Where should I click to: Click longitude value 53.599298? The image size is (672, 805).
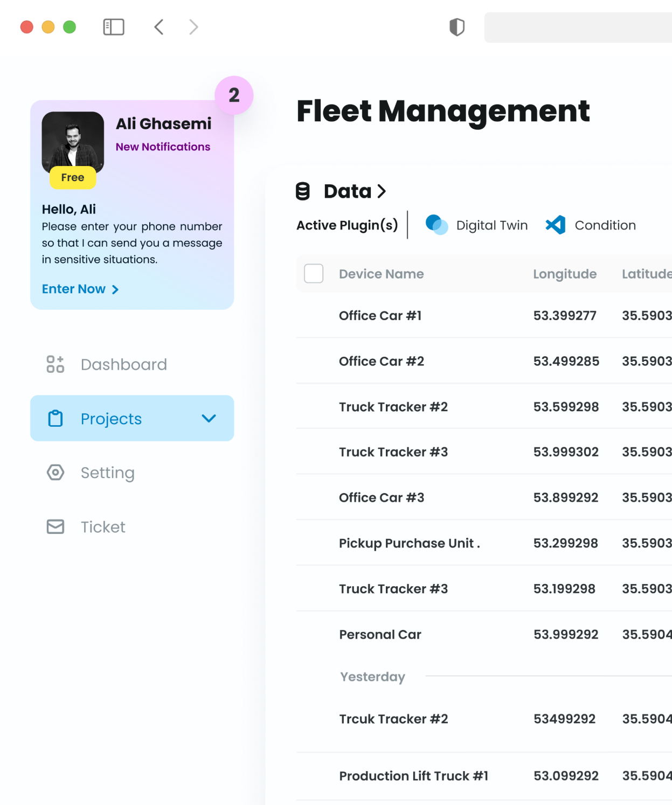point(566,407)
